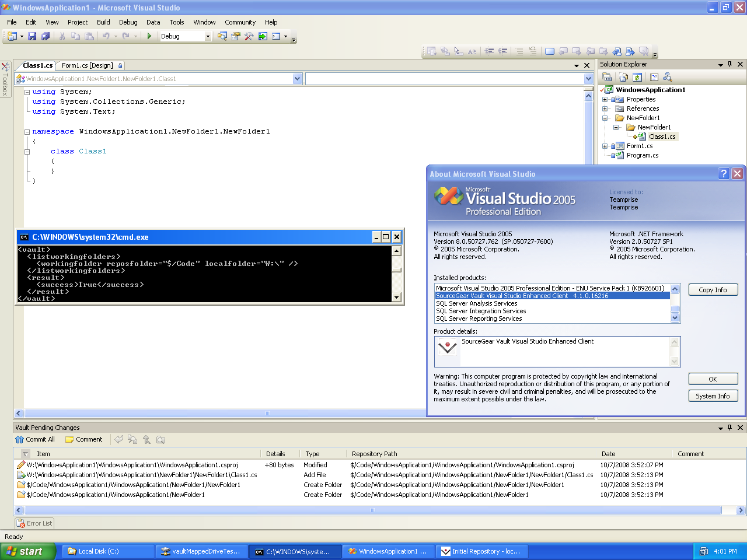The height and width of the screenshot is (560, 747).
Task: Select Program.cs in Solution Explorer
Action: pyautogui.click(x=643, y=155)
